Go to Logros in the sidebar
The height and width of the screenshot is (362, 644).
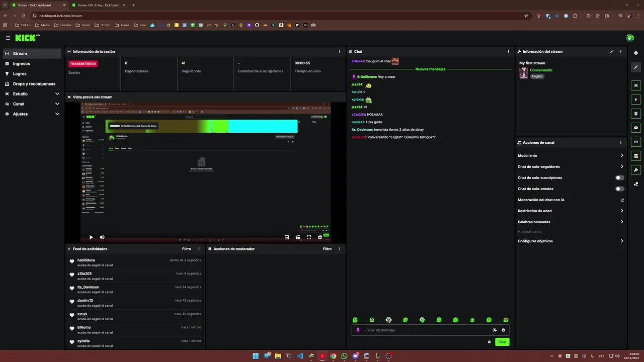[x=32, y=74]
